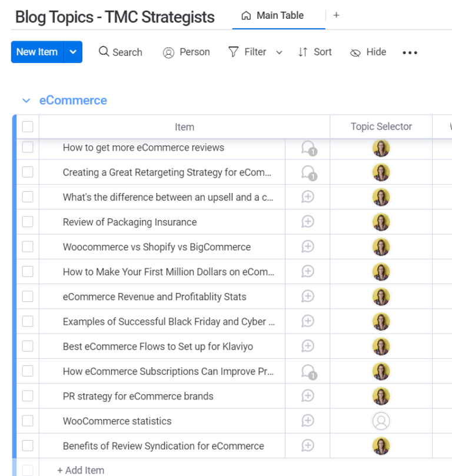Image resolution: width=452 pixels, height=476 pixels.
Task: Click the Hide columns eye icon
Action: click(355, 52)
